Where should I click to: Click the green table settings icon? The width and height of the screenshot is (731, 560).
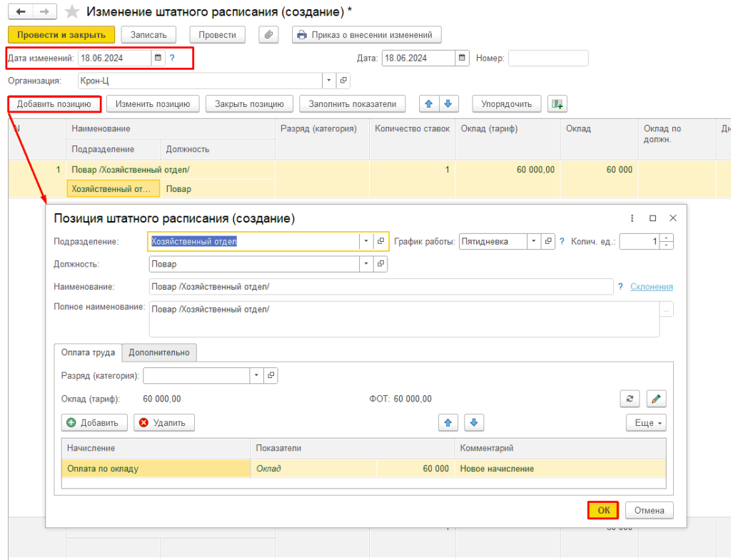(x=557, y=104)
